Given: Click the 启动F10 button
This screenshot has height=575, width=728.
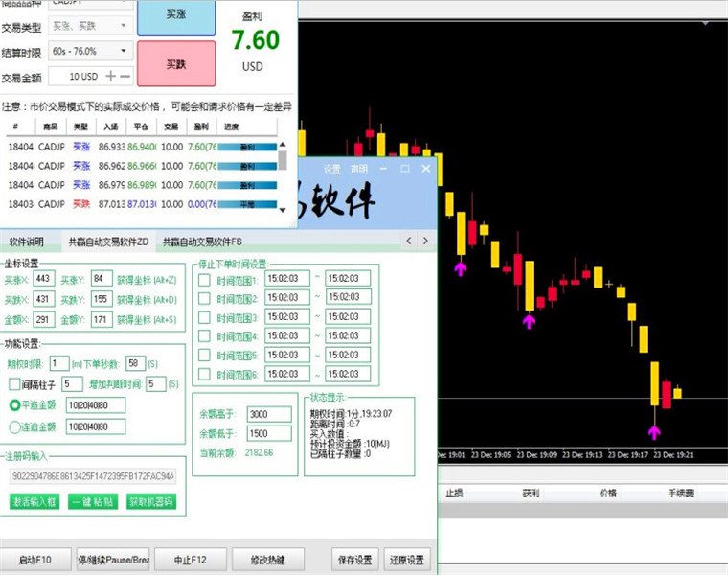Looking at the screenshot, I should click(35, 560).
